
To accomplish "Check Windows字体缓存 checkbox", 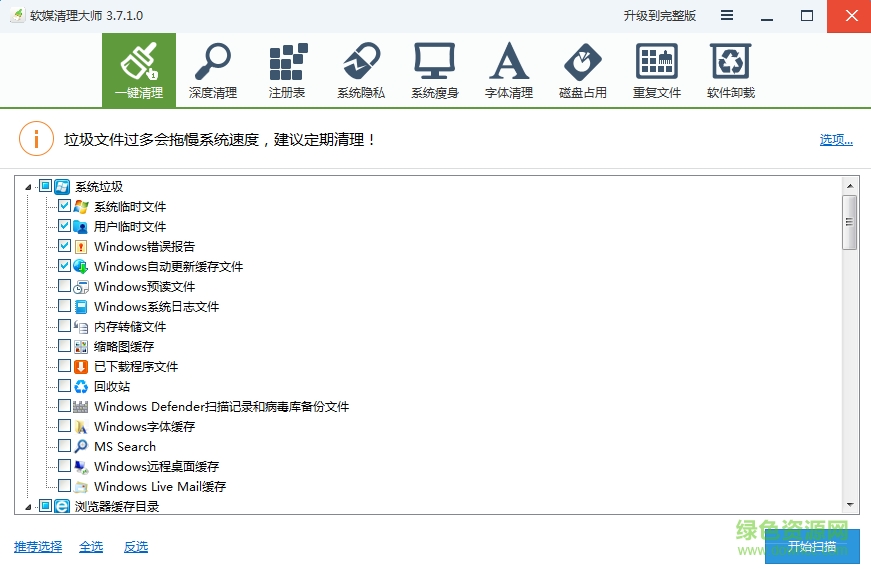I will [64, 426].
